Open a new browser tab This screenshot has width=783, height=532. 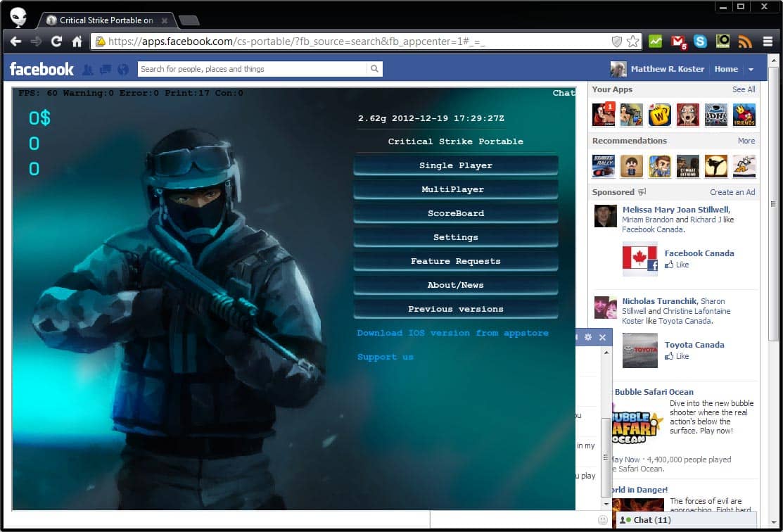point(189,20)
